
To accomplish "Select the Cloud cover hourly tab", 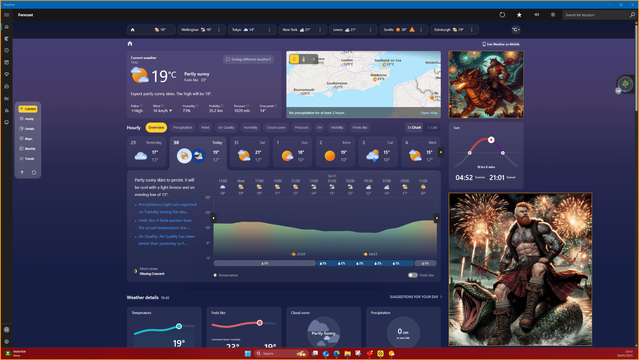I will click(276, 128).
